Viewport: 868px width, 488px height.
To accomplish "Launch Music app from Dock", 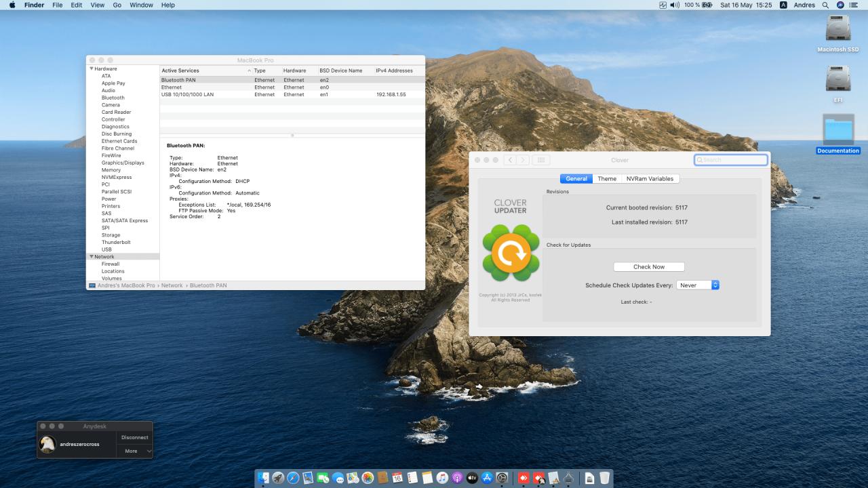I will coord(442,478).
